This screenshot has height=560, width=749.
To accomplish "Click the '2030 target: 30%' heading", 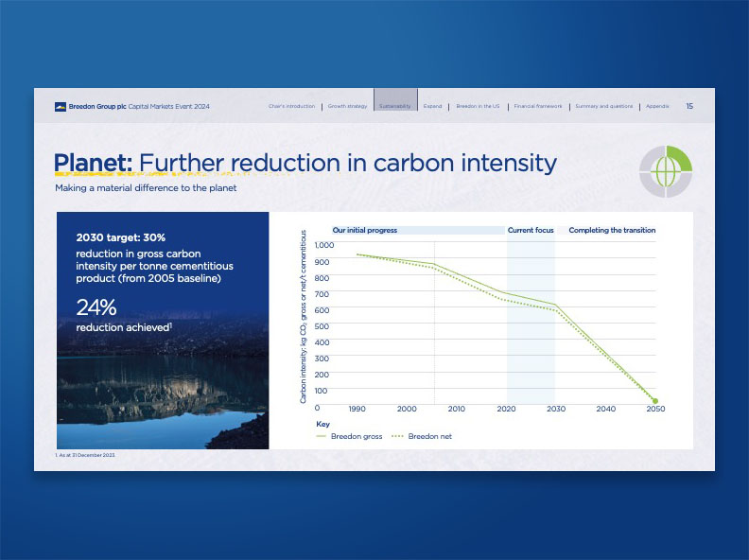I will [x=121, y=237].
